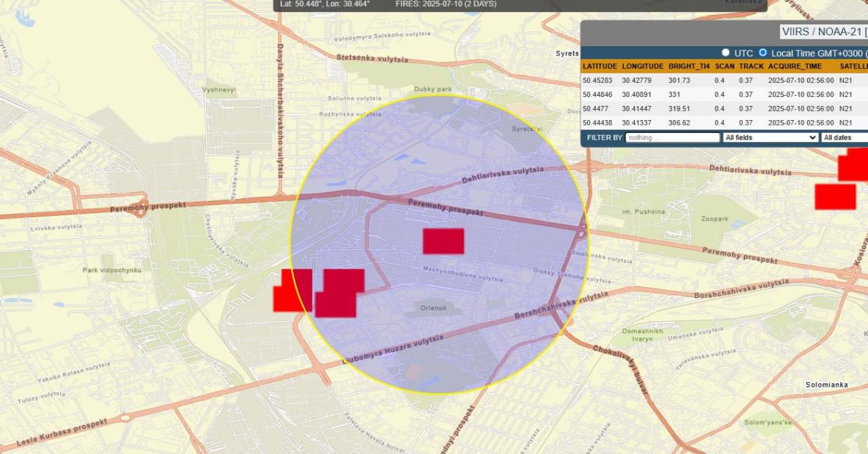
Task: Click the Ruzhynska vulytsia label
Action: [x=351, y=114]
